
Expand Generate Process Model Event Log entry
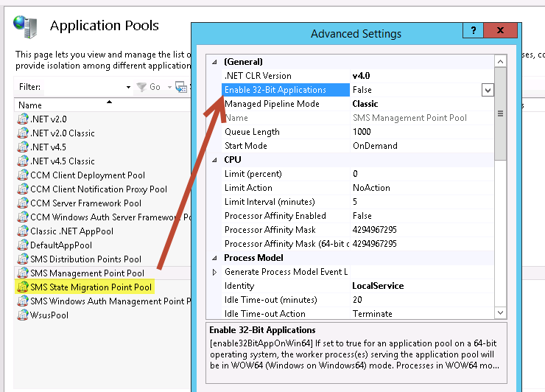215,272
